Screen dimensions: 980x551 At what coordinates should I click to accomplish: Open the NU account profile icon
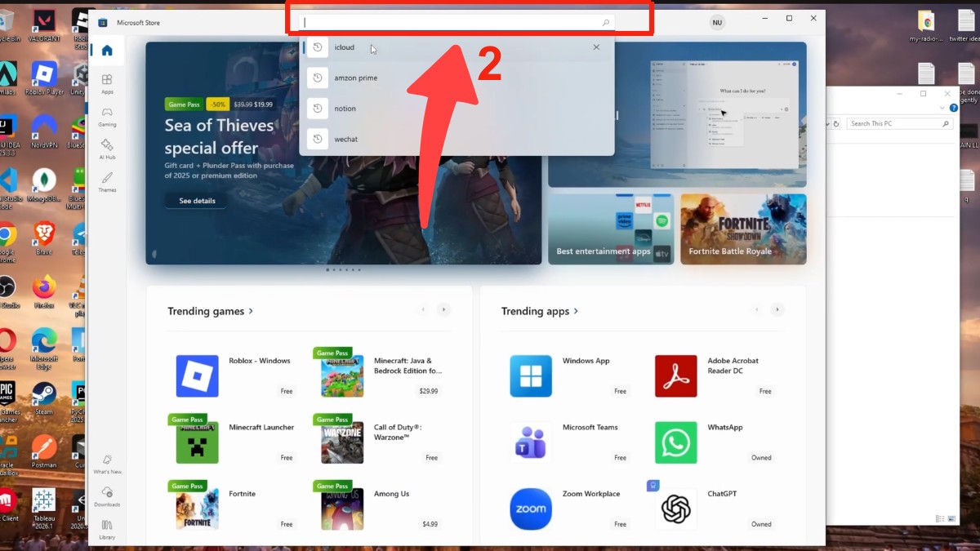coord(716,22)
